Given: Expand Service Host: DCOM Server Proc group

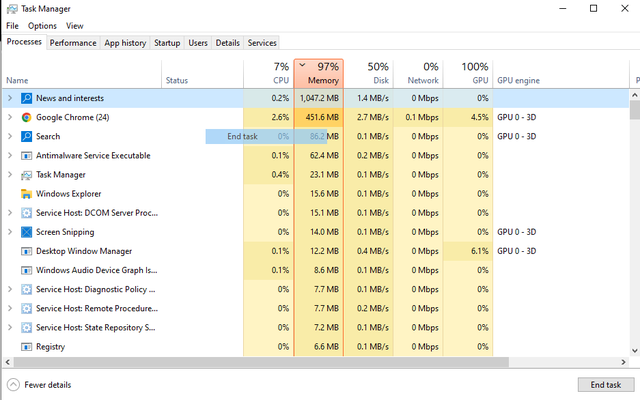Looking at the screenshot, I should tap(10, 213).
